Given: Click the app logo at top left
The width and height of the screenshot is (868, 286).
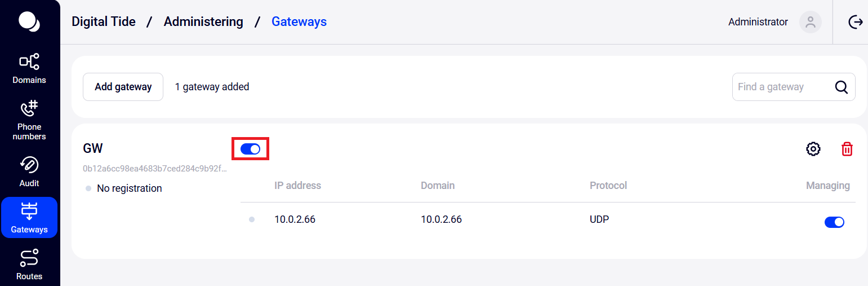Looking at the screenshot, I should 29,21.
